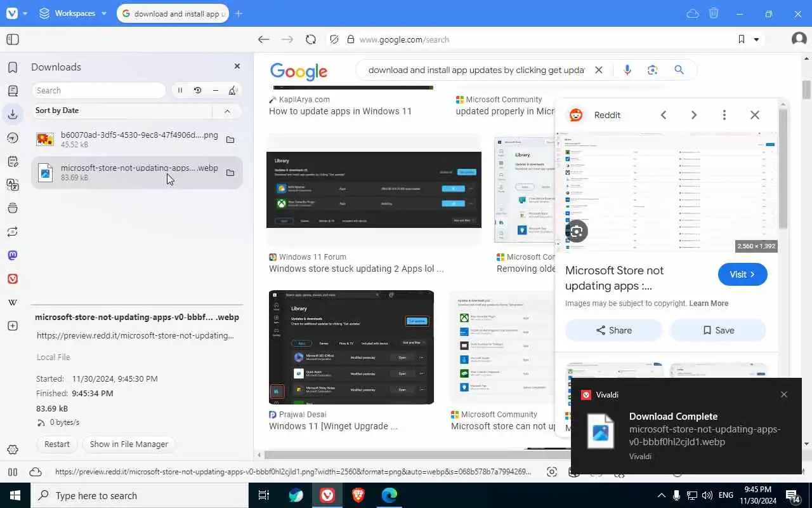
Task: Open the Vivaldi web panel
Action: pyautogui.click(x=13, y=279)
